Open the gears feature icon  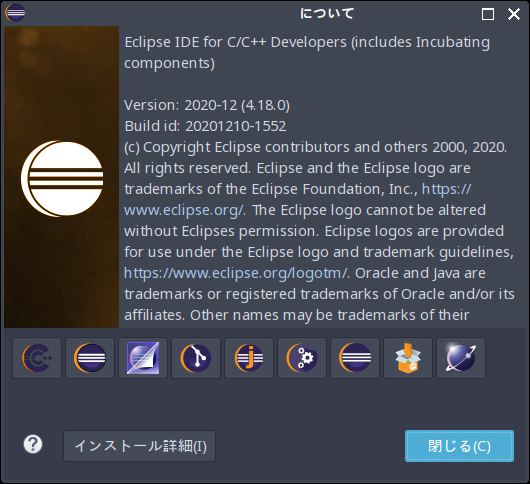(x=302, y=358)
